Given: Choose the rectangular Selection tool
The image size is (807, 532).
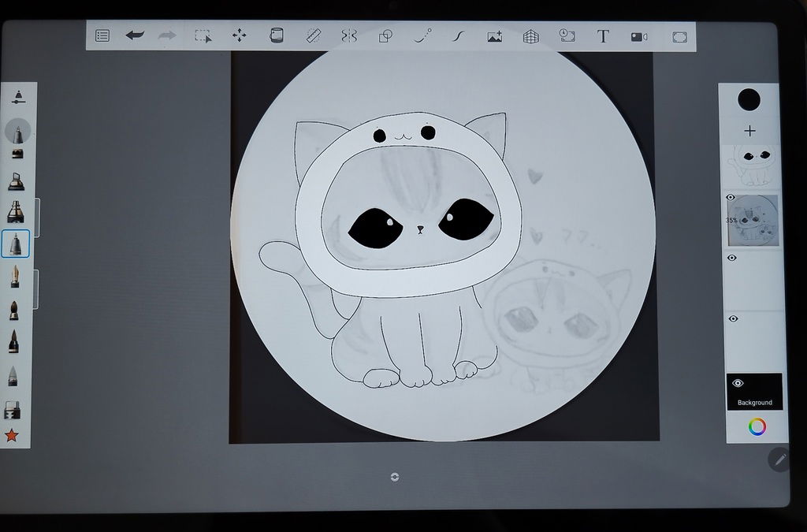Looking at the screenshot, I should click(203, 36).
